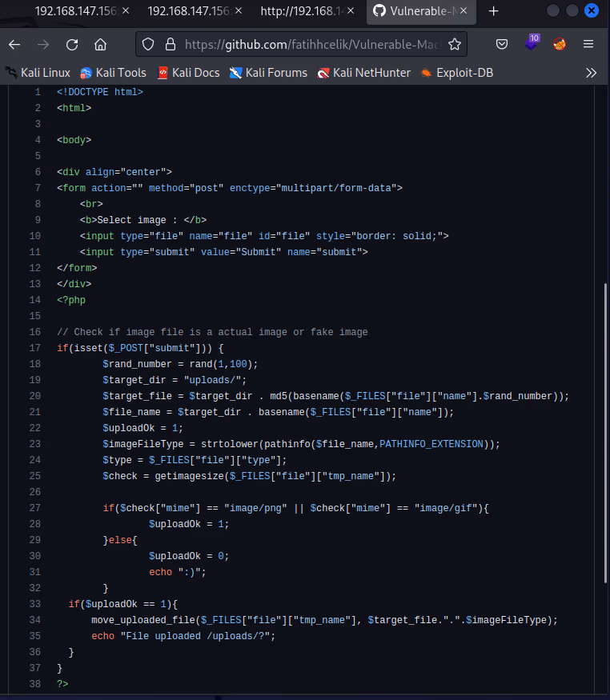Open Exploit-DB bookmark

point(457,73)
